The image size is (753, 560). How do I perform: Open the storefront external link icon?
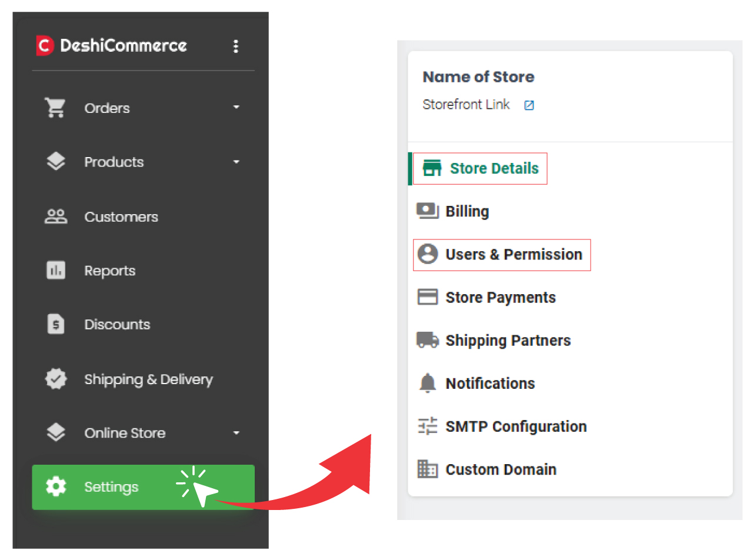tap(529, 105)
